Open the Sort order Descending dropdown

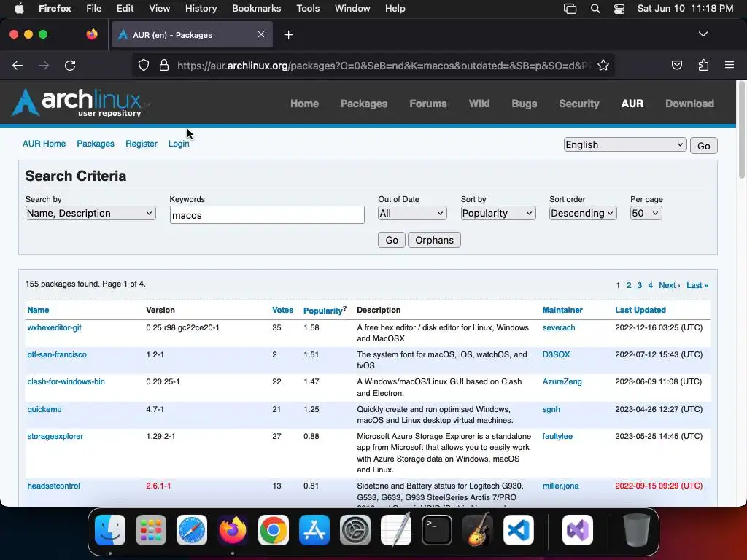click(x=583, y=214)
